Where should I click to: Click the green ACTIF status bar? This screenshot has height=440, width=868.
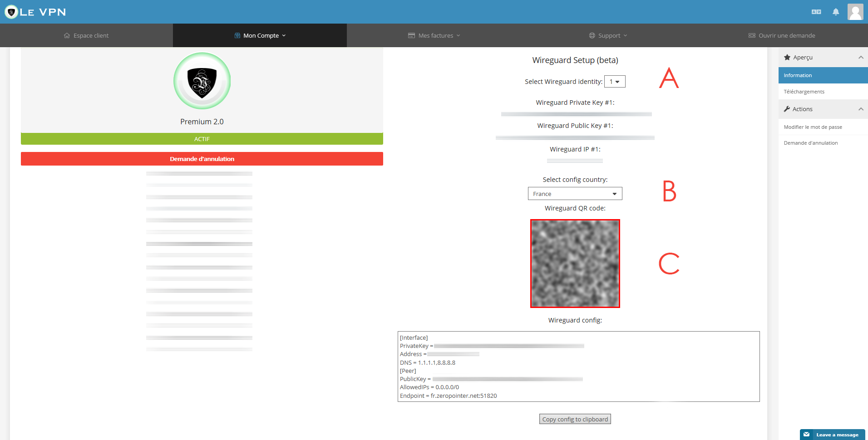(202, 139)
